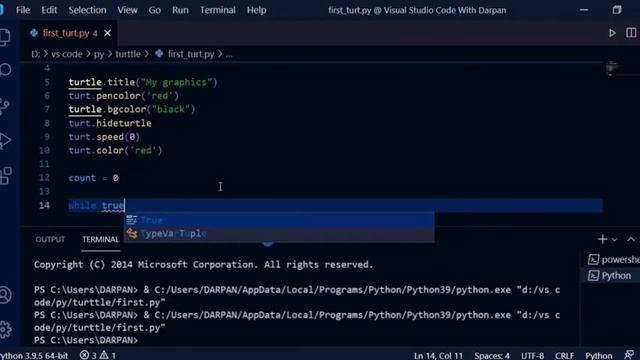
Task: Change UTF-8 encoding in status bar
Action: tap(533, 356)
